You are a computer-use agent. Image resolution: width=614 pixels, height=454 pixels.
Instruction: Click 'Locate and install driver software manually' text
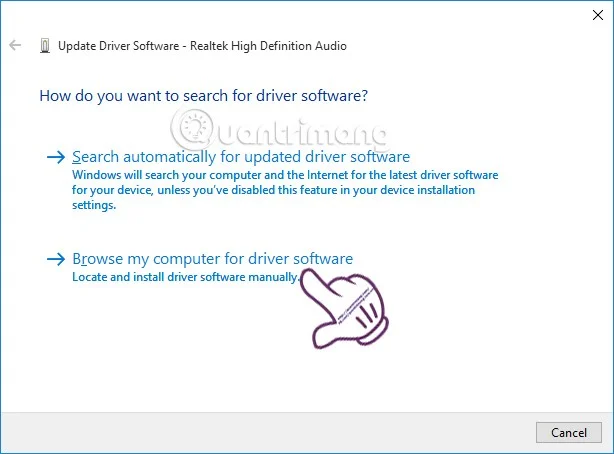[x=185, y=277]
